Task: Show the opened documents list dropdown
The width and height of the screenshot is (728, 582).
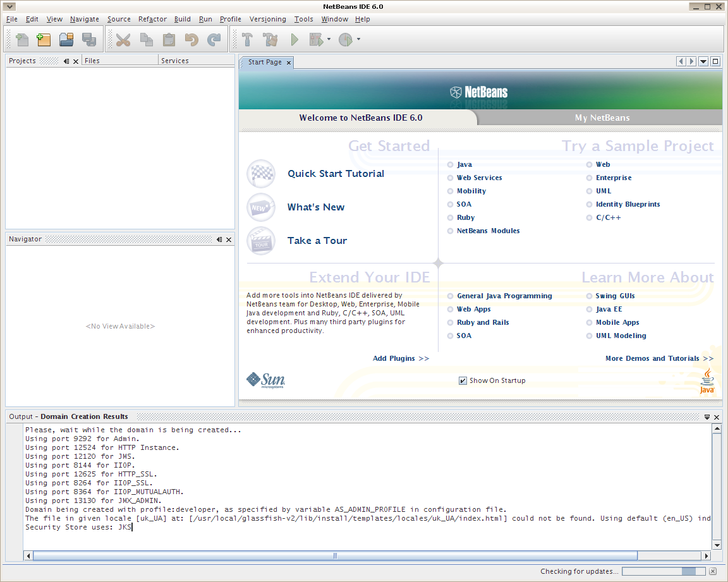Action: pos(703,61)
